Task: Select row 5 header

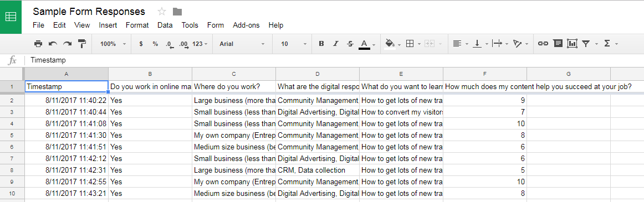Action: coord(12,135)
